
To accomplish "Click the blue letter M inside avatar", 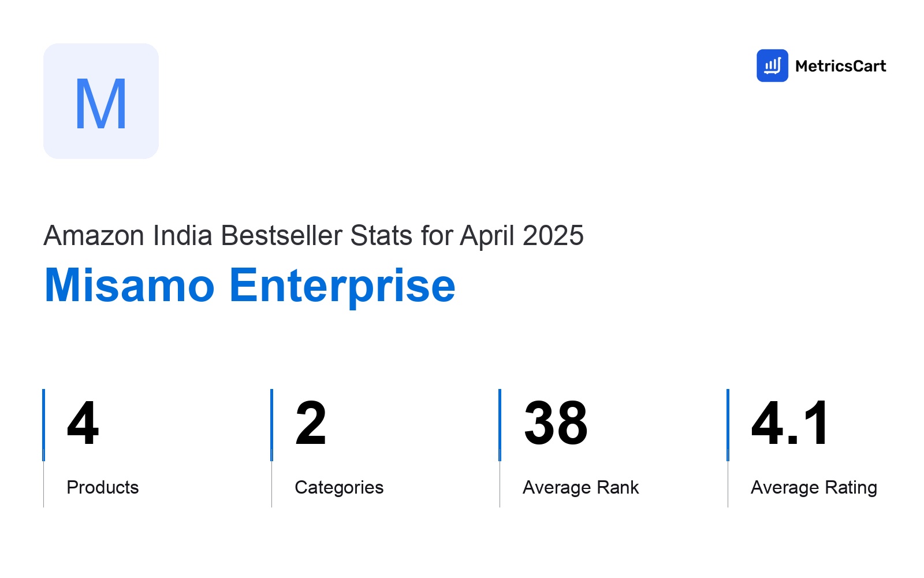I will click(101, 104).
